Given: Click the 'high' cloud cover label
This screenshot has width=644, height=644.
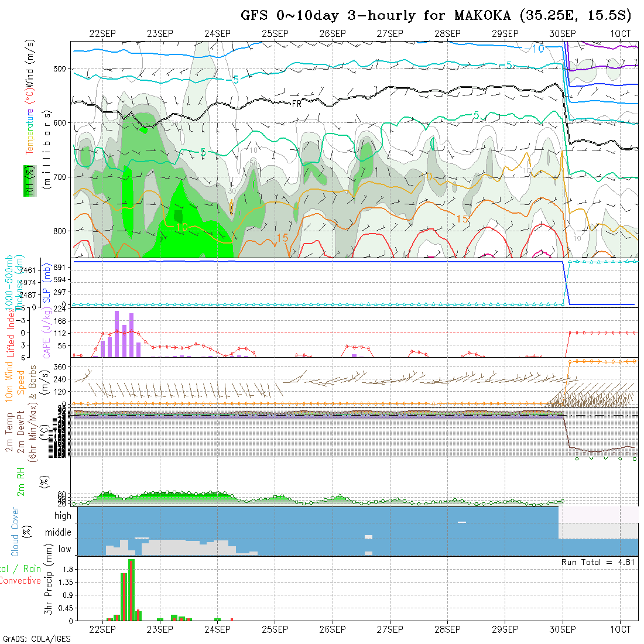Looking at the screenshot, I should 63,516.
